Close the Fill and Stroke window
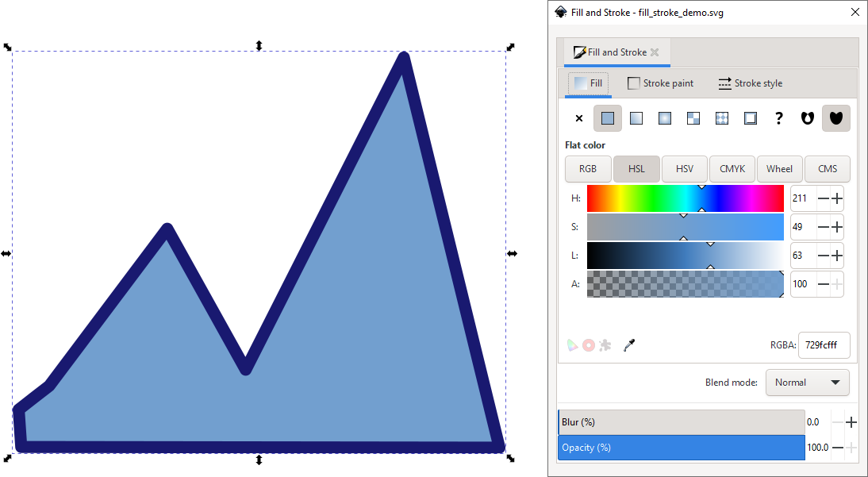 click(855, 12)
